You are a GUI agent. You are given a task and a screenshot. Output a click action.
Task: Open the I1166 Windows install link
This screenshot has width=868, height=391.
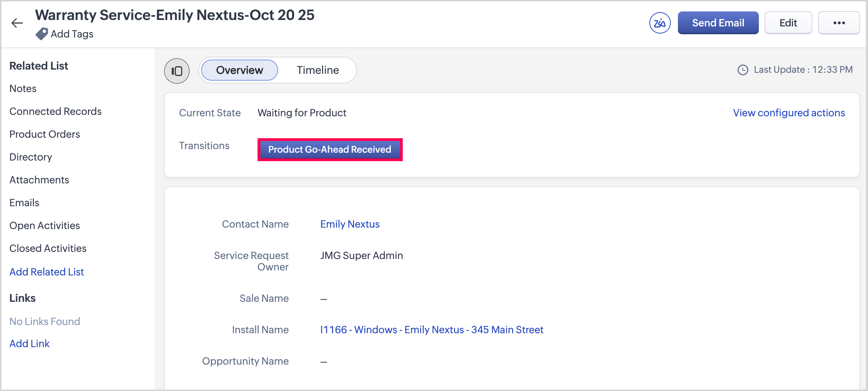click(x=432, y=330)
